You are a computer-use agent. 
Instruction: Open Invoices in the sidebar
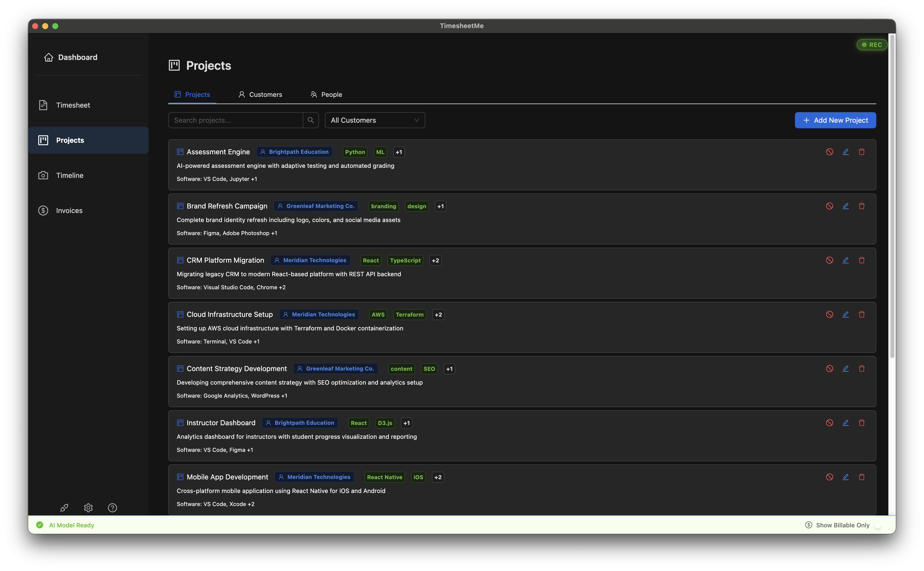(x=69, y=210)
